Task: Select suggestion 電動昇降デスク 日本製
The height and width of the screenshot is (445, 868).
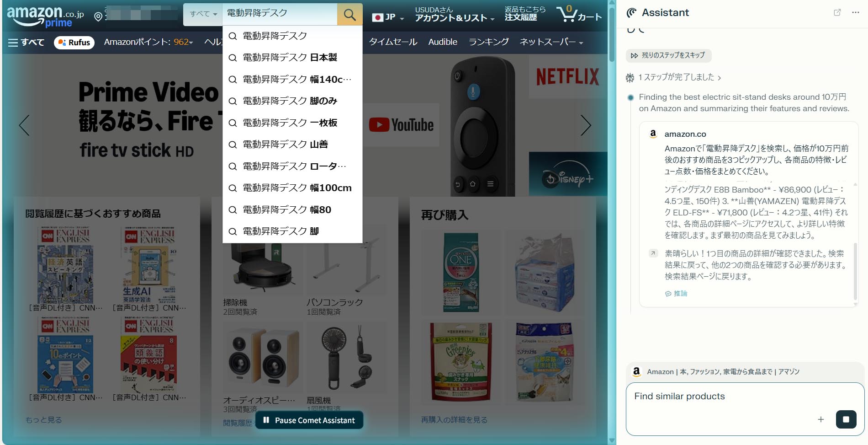Action: [290, 58]
